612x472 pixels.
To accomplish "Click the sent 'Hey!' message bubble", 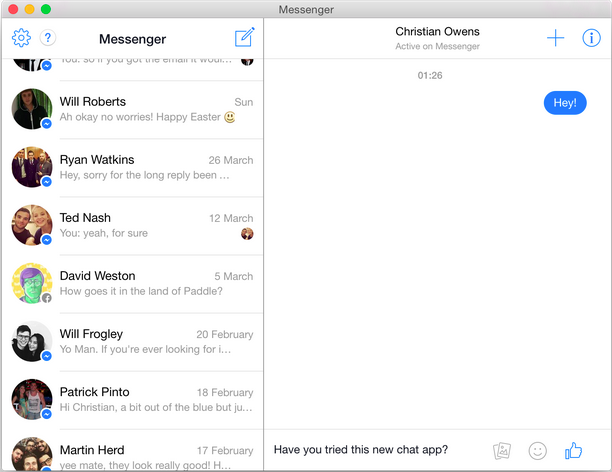I will point(565,103).
